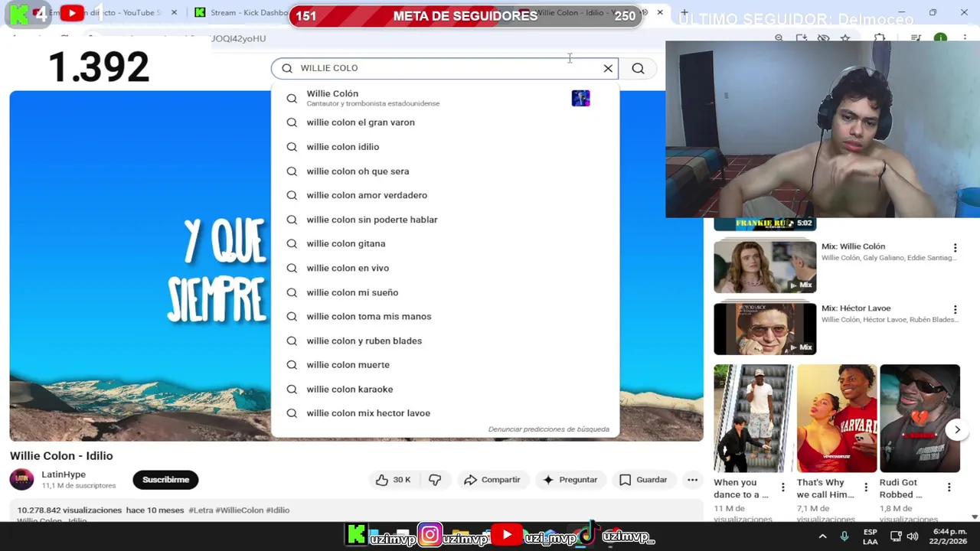The width and height of the screenshot is (980, 551).
Task: Show next Shorts with the right arrow
Action: [957, 430]
